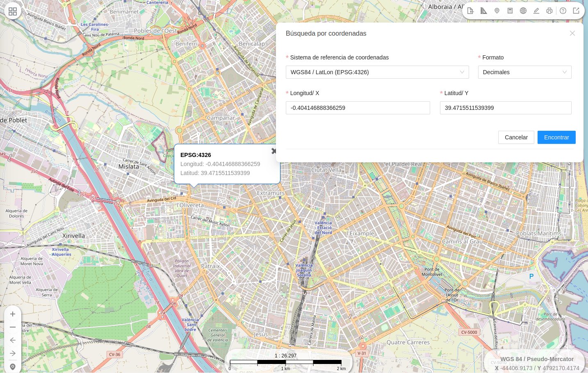Click the Encontrar button
The width and height of the screenshot is (588, 373).
tap(556, 137)
